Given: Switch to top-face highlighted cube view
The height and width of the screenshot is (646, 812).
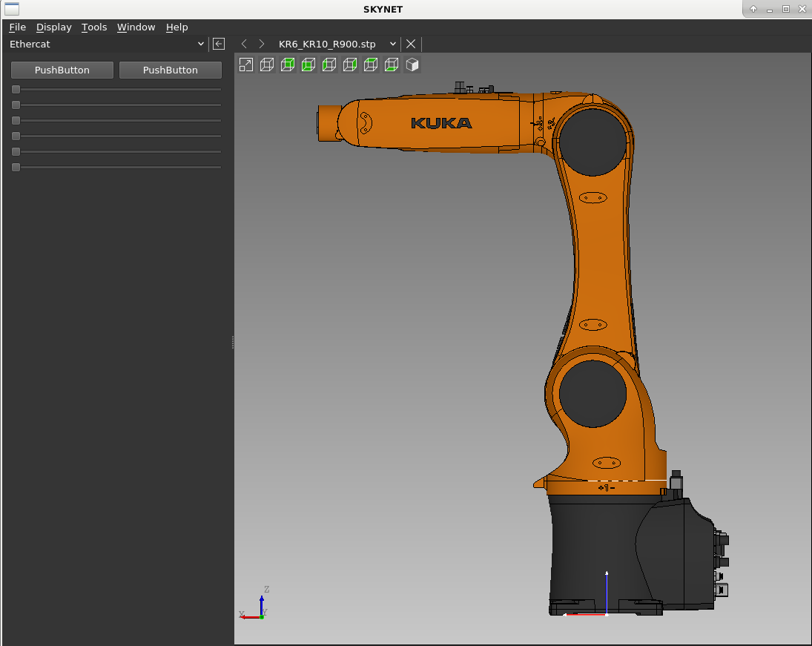Looking at the screenshot, I should (x=370, y=65).
